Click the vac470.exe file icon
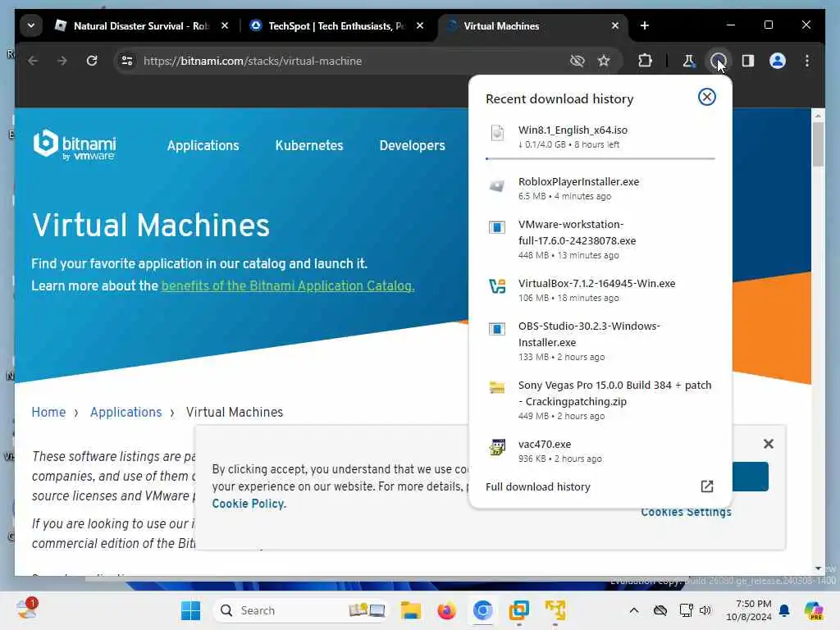 pyautogui.click(x=497, y=447)
